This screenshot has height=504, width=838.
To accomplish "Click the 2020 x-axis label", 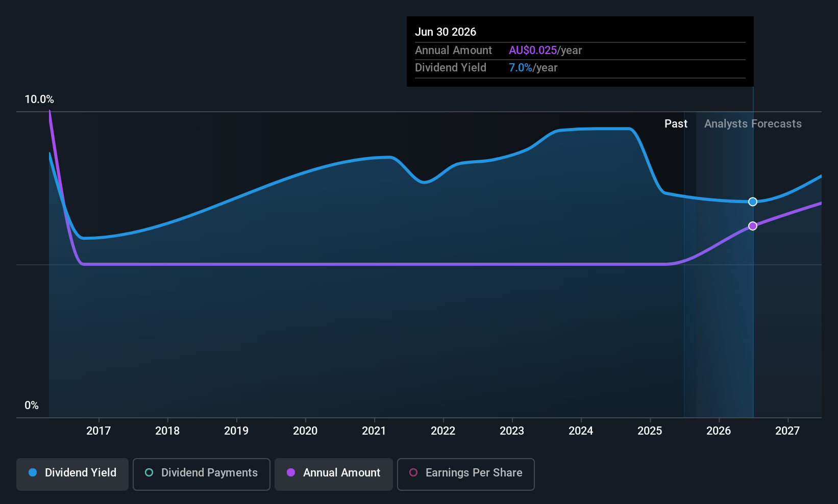I will tap(305, 431).
